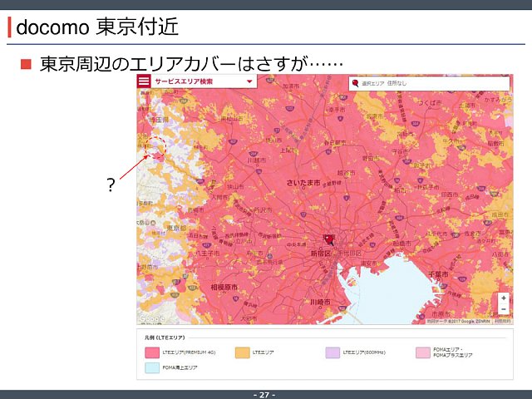Click the red pin icon in search box
This screenshot has width=532, height=399.
point(355,83)
